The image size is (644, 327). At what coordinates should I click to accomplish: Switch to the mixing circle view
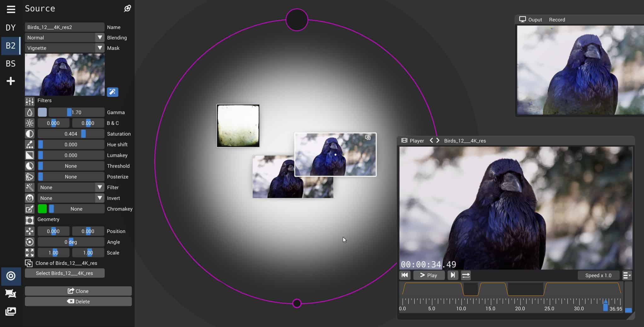pyautogui.click(x=11, y=276)
